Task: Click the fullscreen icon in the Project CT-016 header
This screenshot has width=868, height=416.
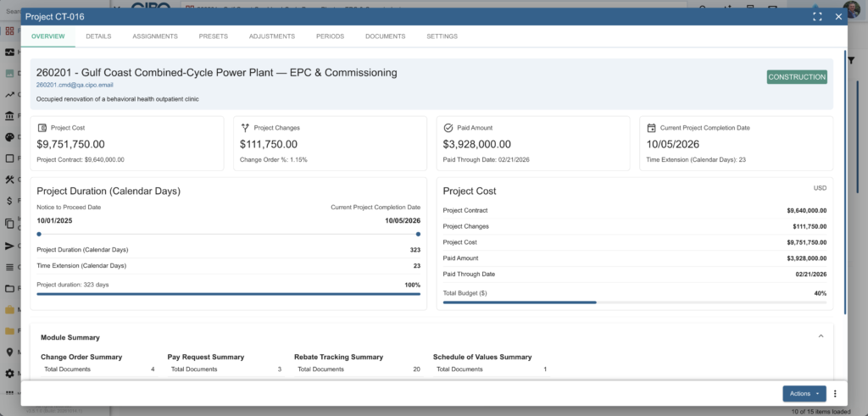Action: click(817, 17)
